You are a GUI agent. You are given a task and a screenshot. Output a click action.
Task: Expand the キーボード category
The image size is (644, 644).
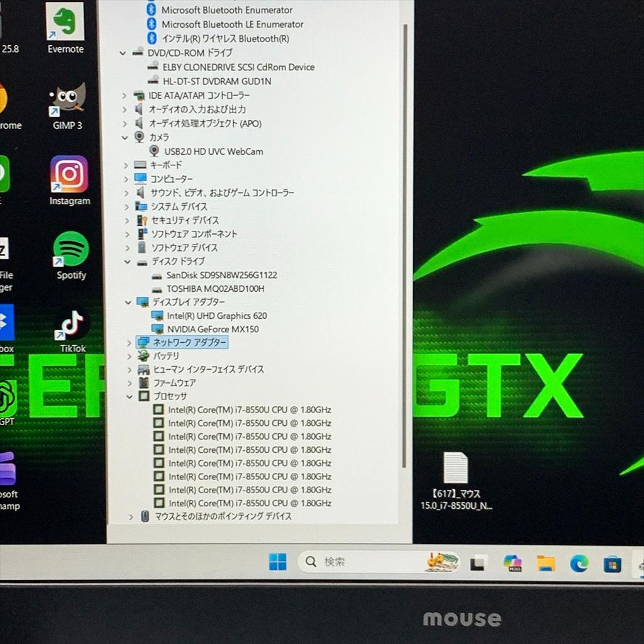(126, 165)
